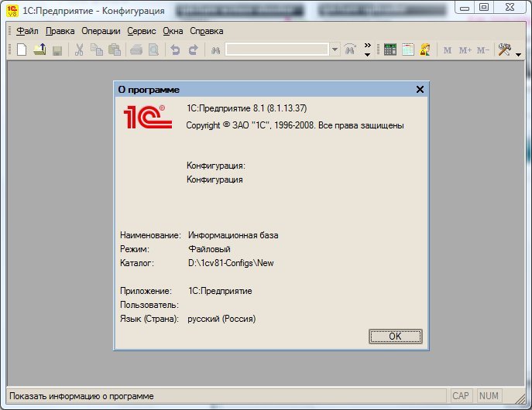Screen dimensions: 532x410
Task: Cut selection with scissors icon
Action: (79, 50)
